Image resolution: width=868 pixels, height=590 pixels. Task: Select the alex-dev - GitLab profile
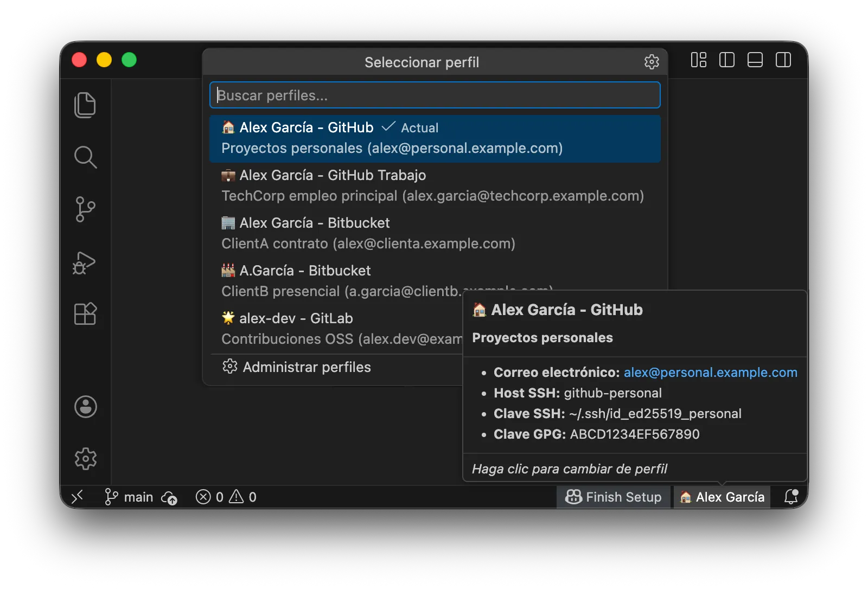(336, 329)
